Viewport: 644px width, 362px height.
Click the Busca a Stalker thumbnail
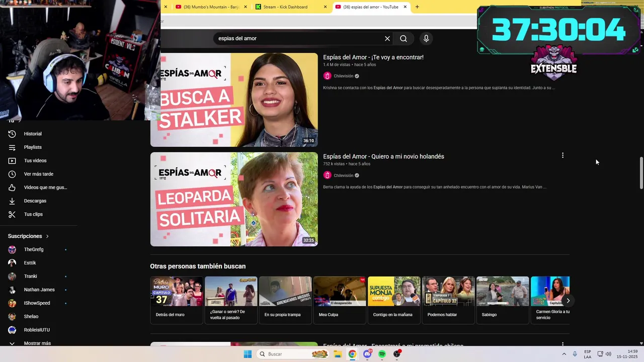pos(234,100)
